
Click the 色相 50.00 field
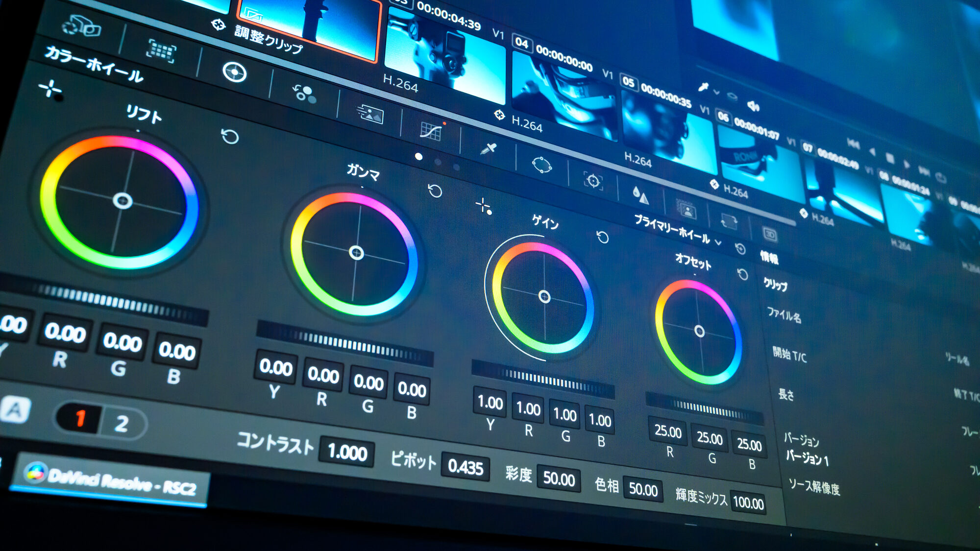pos(643,489)
